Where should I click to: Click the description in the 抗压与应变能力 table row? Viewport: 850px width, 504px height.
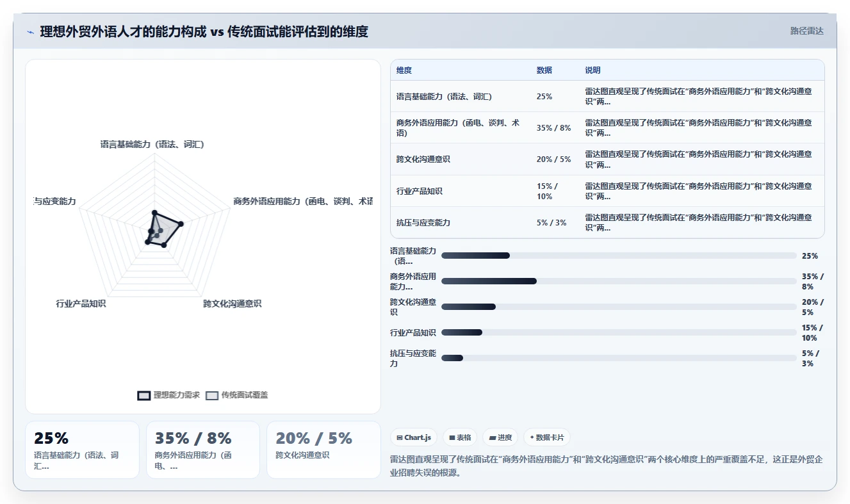[699, 223]
